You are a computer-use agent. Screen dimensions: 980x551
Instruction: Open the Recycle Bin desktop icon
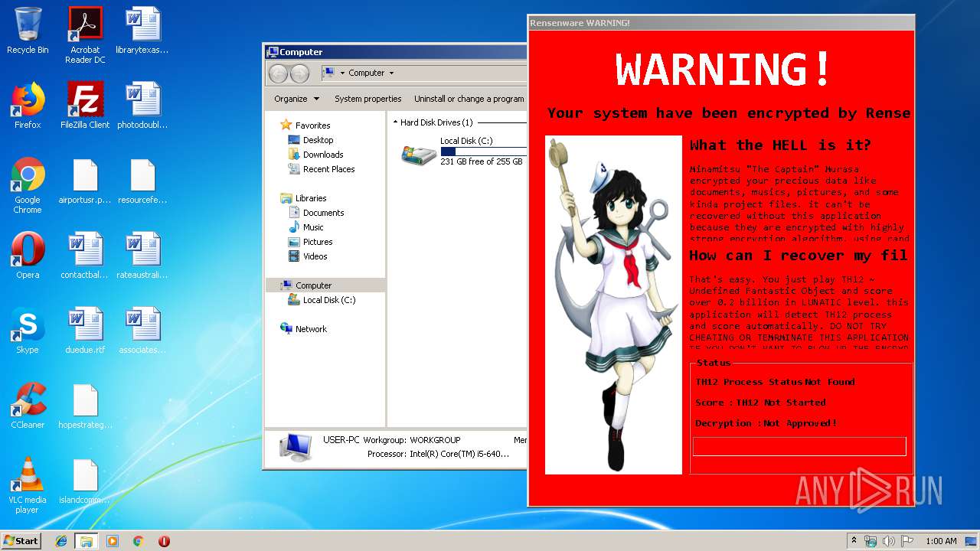pos(28,31)
